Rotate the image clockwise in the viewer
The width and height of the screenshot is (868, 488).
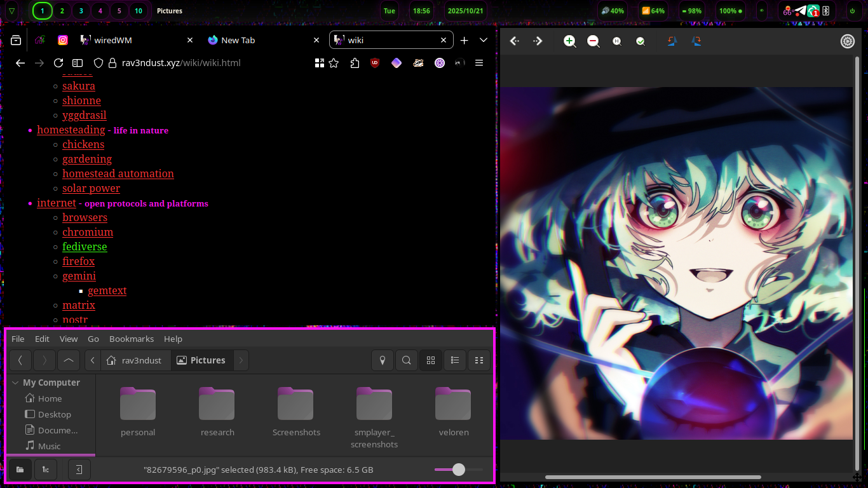pos(696,41)
